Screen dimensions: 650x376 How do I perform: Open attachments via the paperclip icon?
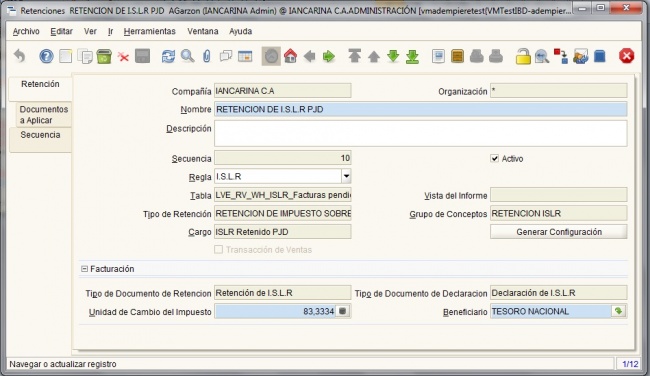tap(206, 56)
